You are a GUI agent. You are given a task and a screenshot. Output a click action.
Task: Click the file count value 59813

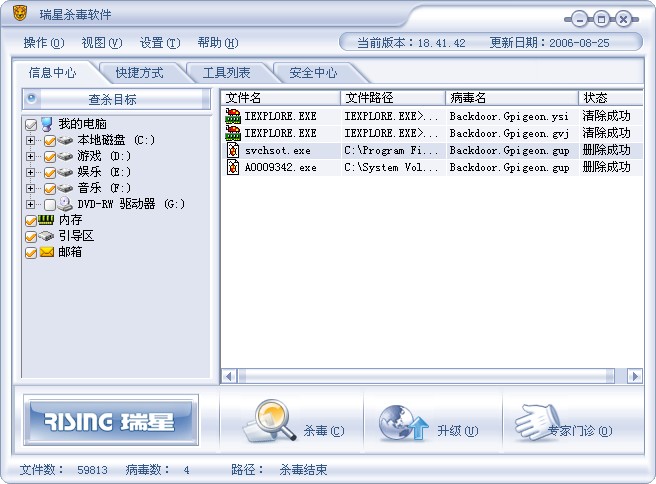click(92, 470)
